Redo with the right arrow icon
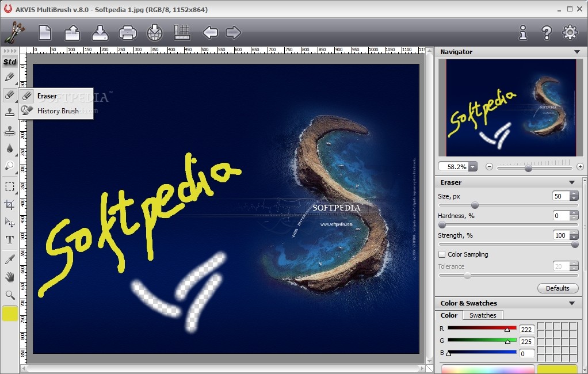 pyautogui.click(x=233, y=32)
